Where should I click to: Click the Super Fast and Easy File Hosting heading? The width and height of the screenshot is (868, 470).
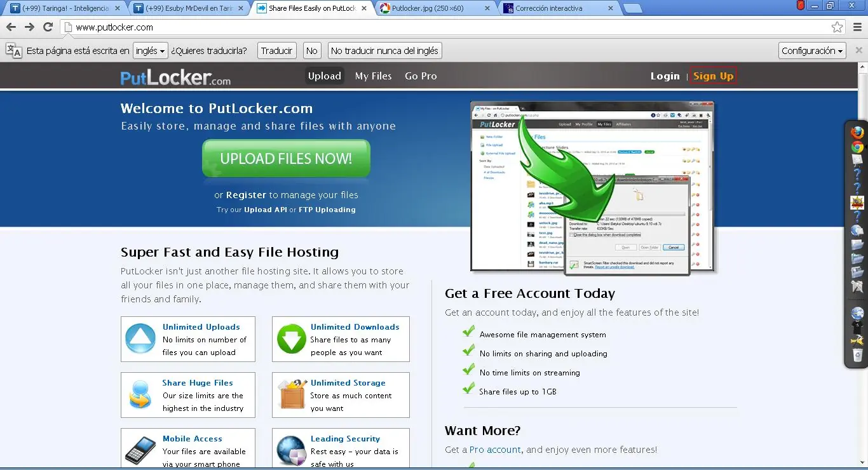pos(229,252)
